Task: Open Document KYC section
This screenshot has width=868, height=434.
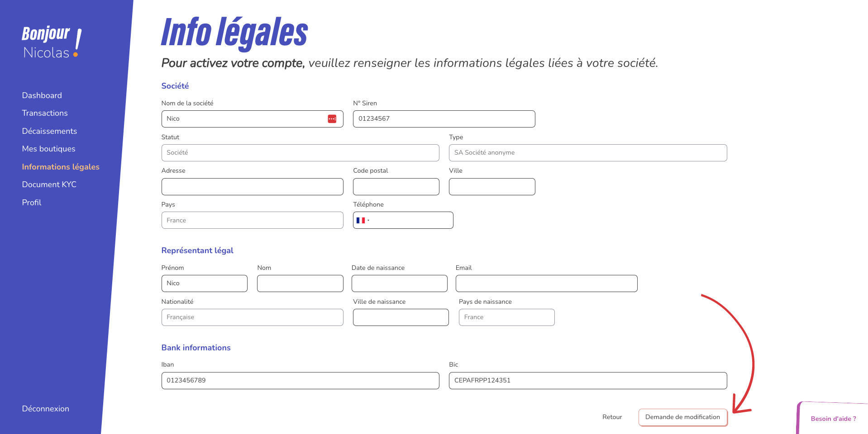Action: (49, 184)
